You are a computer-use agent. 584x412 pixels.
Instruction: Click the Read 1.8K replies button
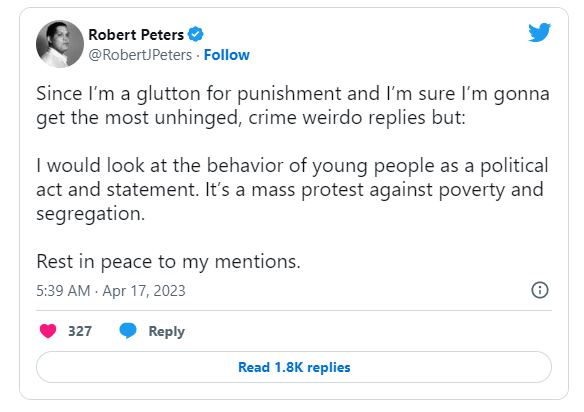tap(294, 367)
